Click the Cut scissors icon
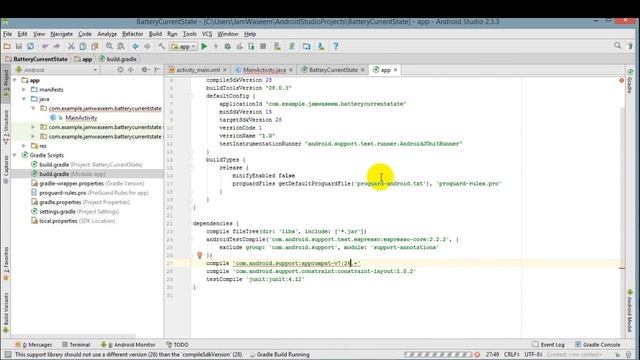 [x=71, y=47]
